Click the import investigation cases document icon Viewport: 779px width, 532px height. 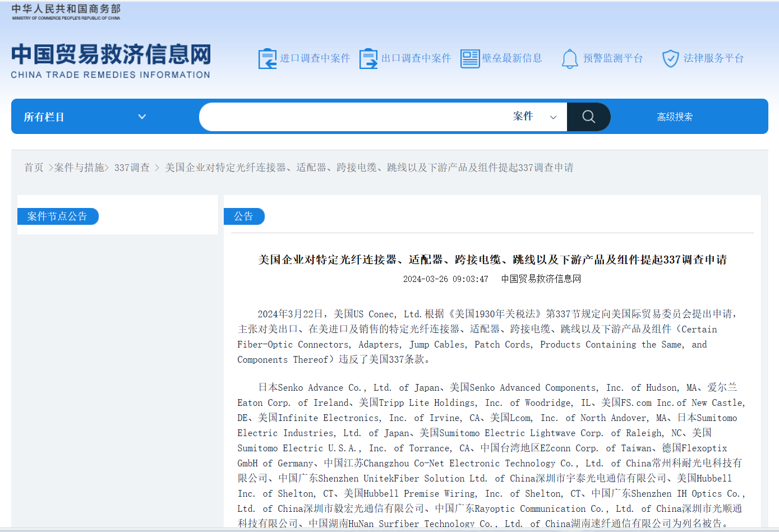[268, 58]
